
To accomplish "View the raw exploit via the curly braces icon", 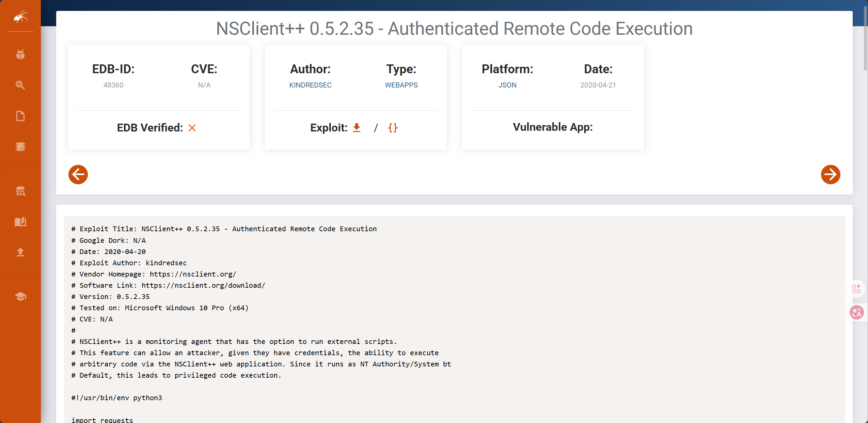I will (x=393, y=128).
